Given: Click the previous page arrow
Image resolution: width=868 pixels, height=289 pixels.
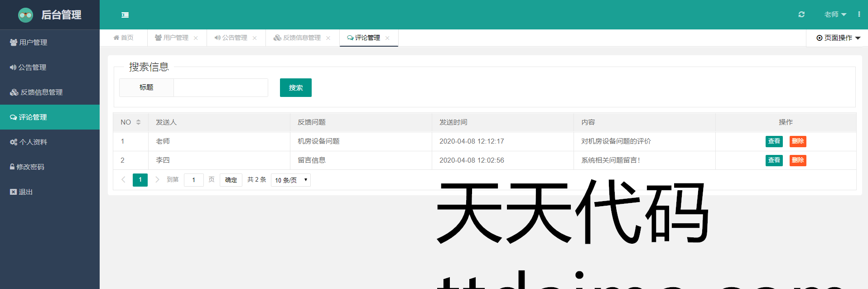Looking at the screenshot, I should click(123, 180).
